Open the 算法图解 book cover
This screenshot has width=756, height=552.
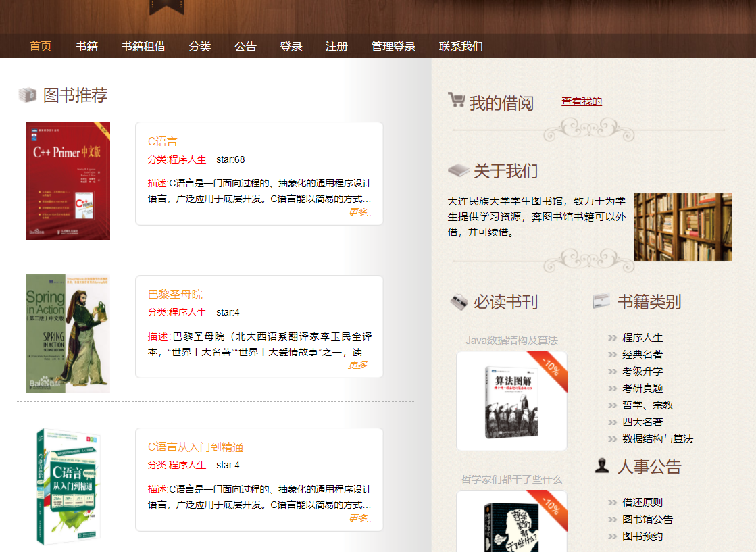(511, 401)
